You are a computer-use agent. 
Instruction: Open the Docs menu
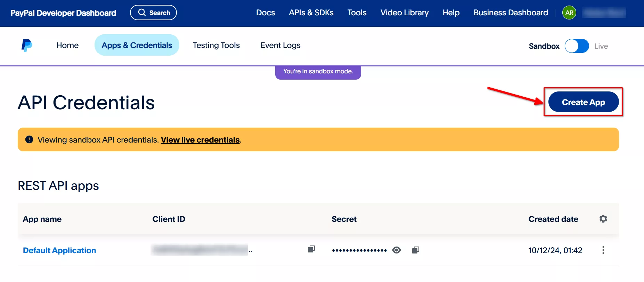point(266,13)
